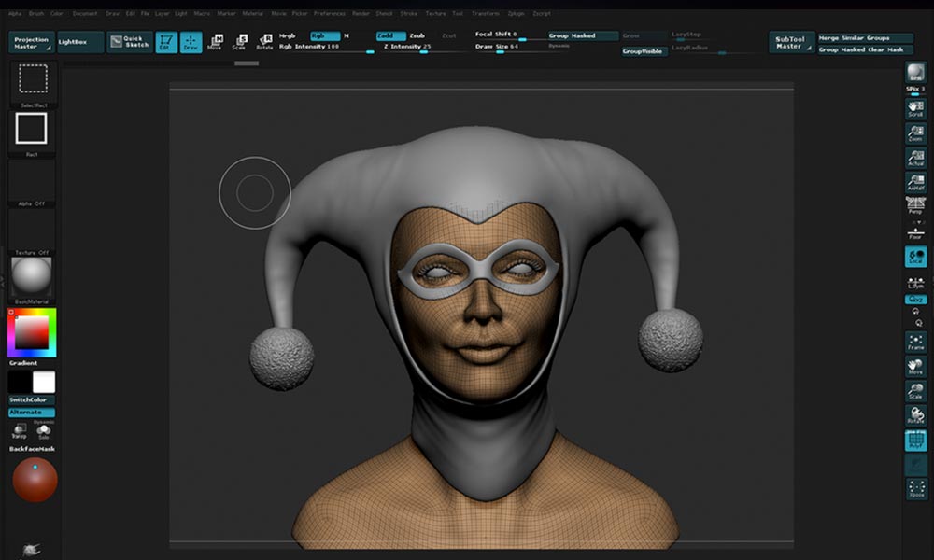
Task: Click the Transp transparency icon
Action: [x=20, y=431]
